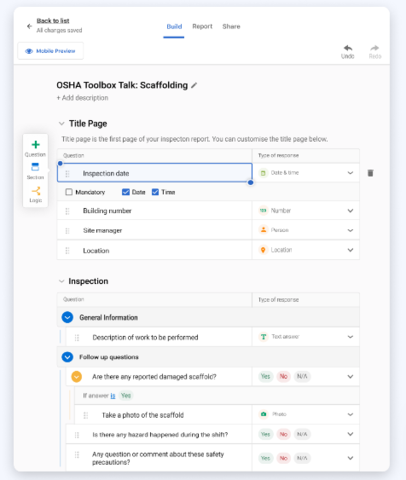Screen dimensions: 406x480
Task: Click the back arrow beside Back to list
Action: [x=29, y=26]
